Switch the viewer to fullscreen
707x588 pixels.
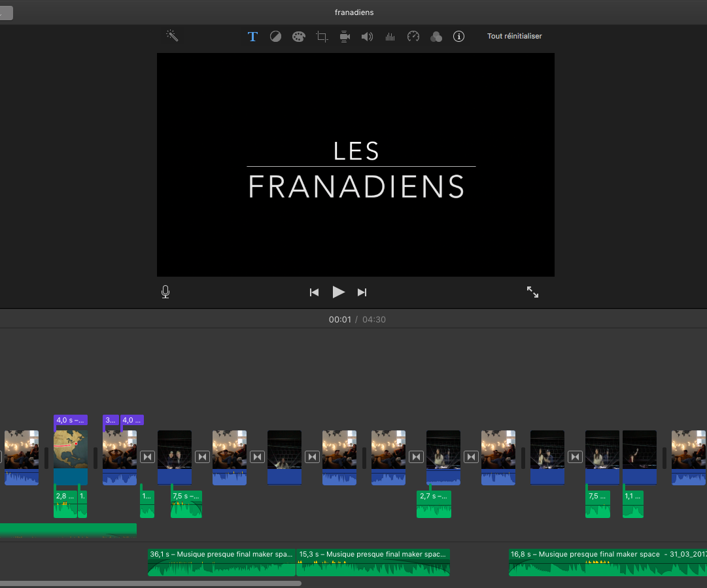coord(532,292)
